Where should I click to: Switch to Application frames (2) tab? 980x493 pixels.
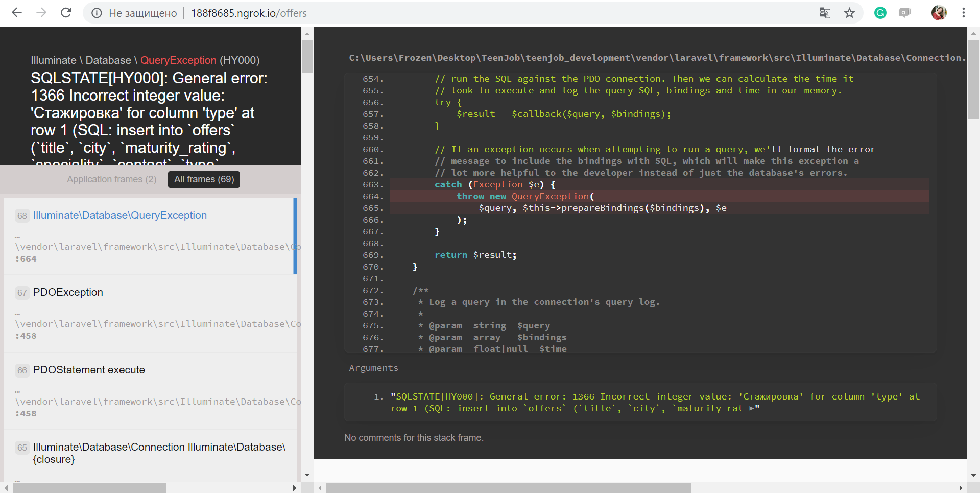(x=112, y=179)
